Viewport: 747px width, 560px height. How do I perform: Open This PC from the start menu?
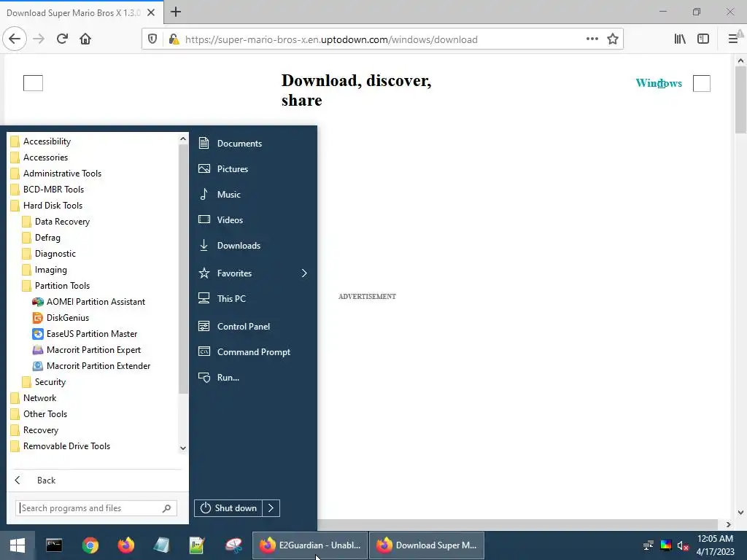click(x=222, y=298)
